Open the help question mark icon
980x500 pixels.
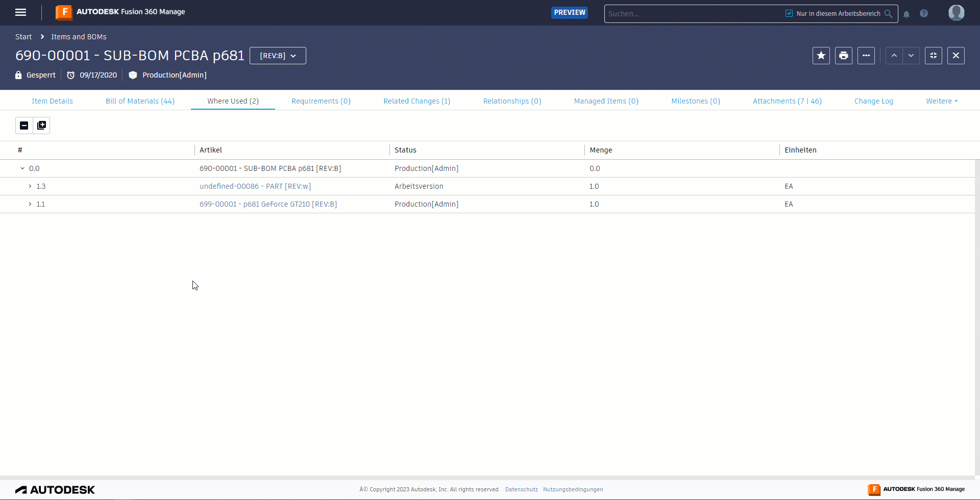pyautogui.click(x=924, y=14)
